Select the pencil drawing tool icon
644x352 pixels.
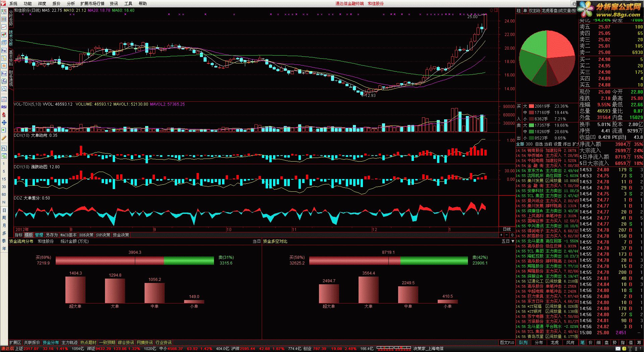point(4,138)
